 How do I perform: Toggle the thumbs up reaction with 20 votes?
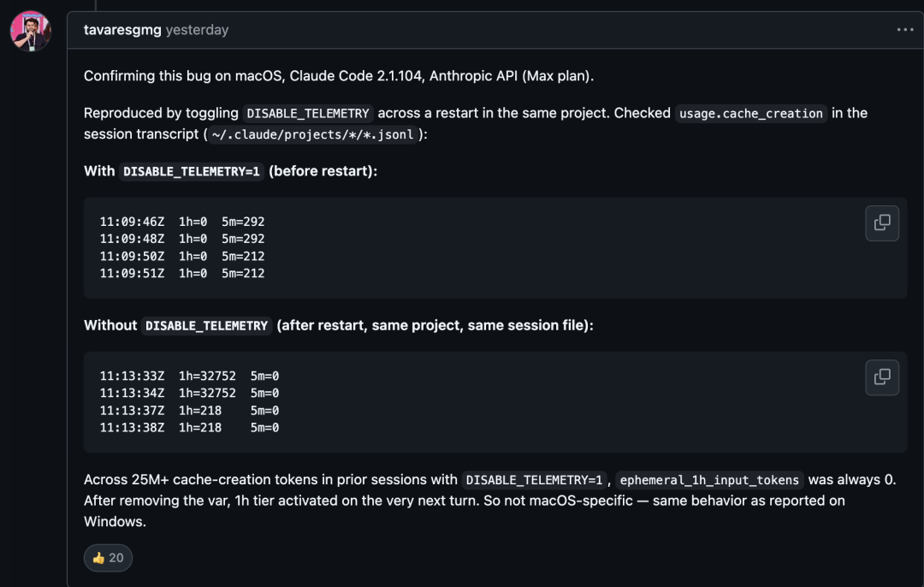108,558
